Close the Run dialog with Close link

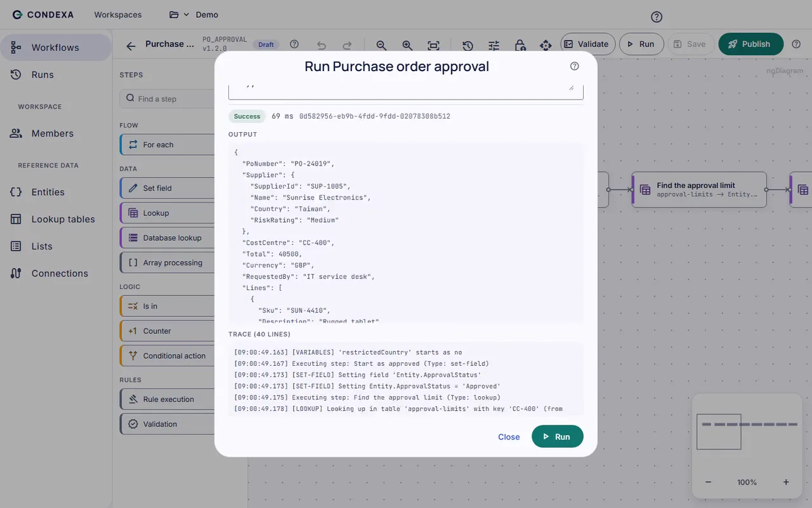(509, 437)
